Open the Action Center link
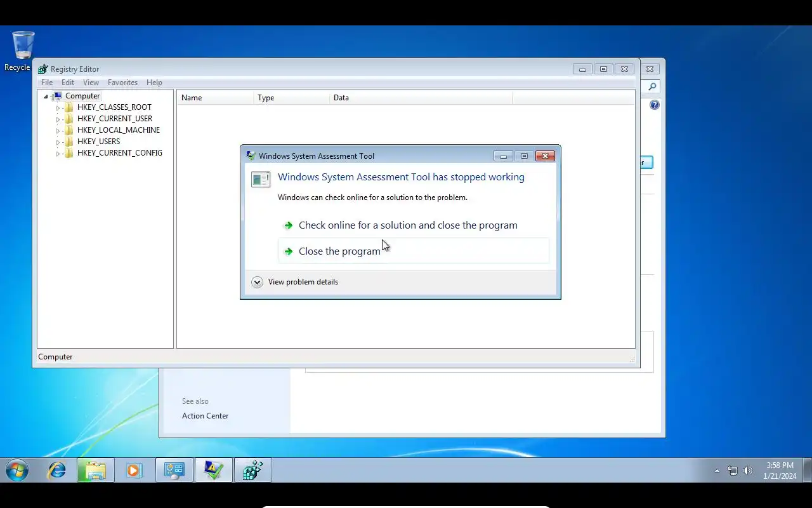The width and height of the screenshot is (812, 508). coord(205,416)
